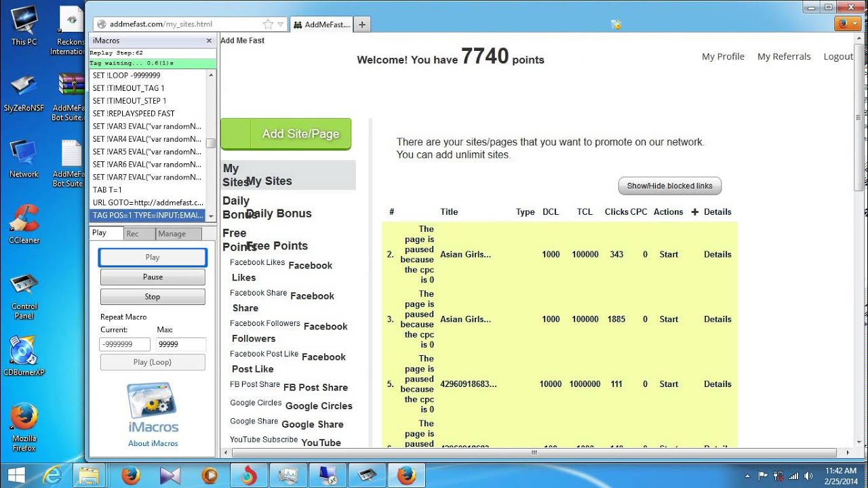Screen dimensions: 868x488
Task: Open the Network desktop icon
Action: pyautogui.click(x=24, y=158)
